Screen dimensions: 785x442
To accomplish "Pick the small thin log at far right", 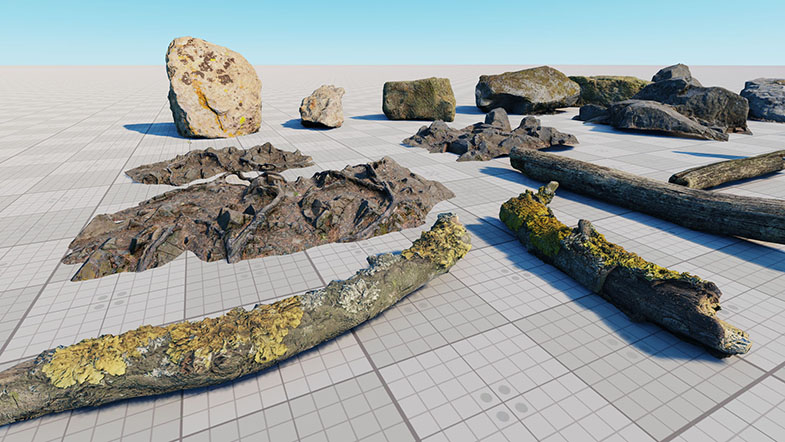I will tap(730, 170).
